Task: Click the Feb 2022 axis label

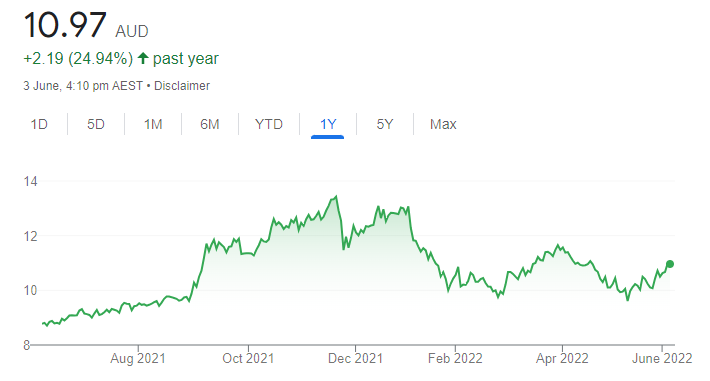Action: pos(455,358)
